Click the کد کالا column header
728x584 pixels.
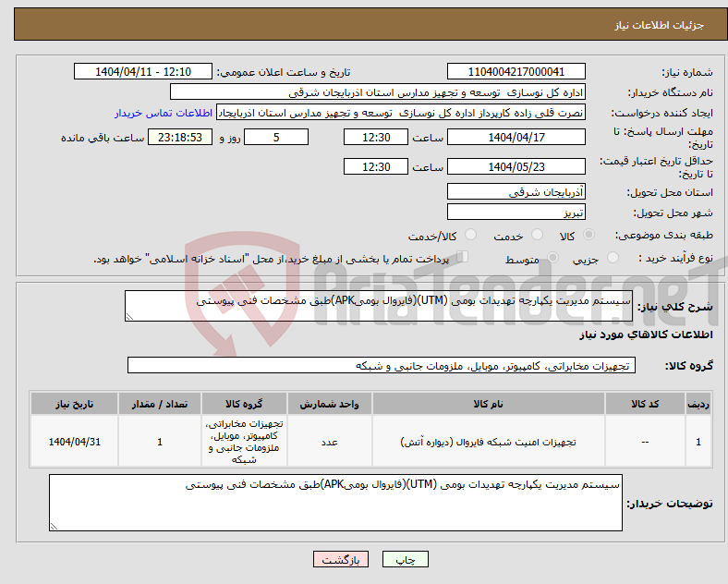(645, 404)
